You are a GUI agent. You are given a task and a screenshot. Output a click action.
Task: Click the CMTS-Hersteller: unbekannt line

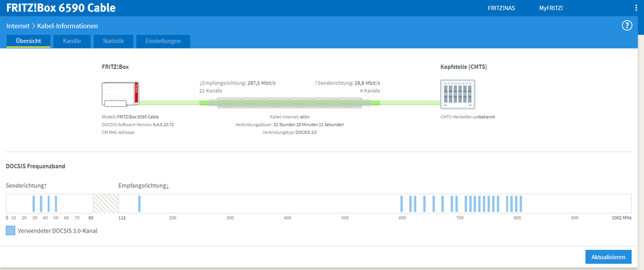[467, 117]
